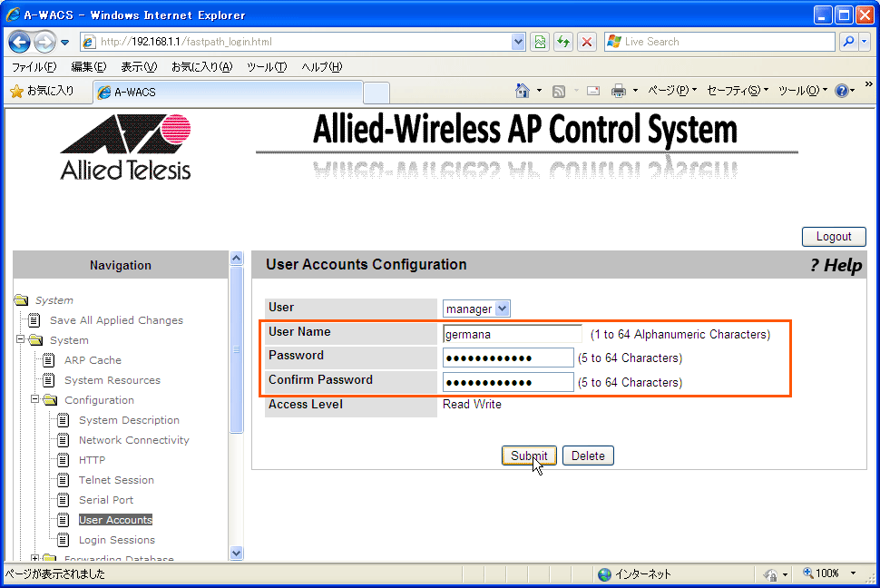This screenshot has height=588, width=880.
Task: Click the top-level System folder icon
Action: pos(22,299)
